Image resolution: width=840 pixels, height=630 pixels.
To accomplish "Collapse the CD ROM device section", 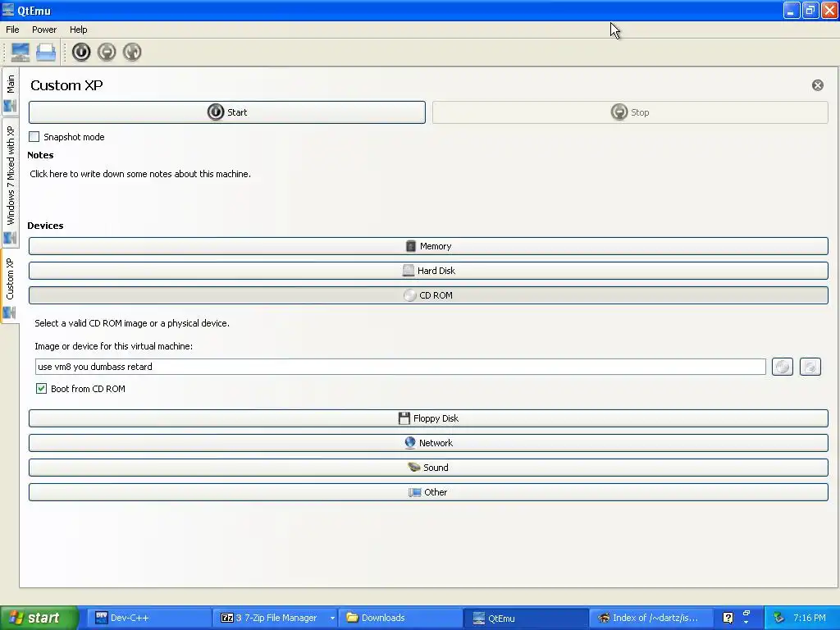I will pos(428,295).
